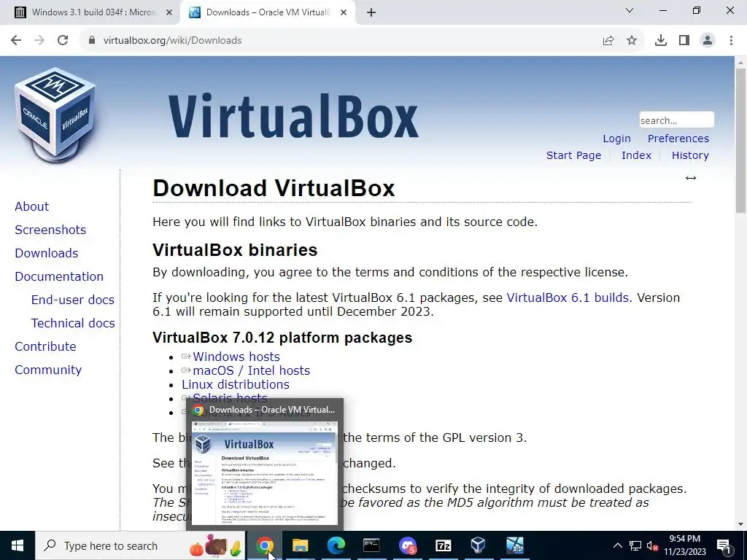Open Technical docs sidebar link
The height and width of the screenshot is (560, 747).
click(x=73, y=323)
